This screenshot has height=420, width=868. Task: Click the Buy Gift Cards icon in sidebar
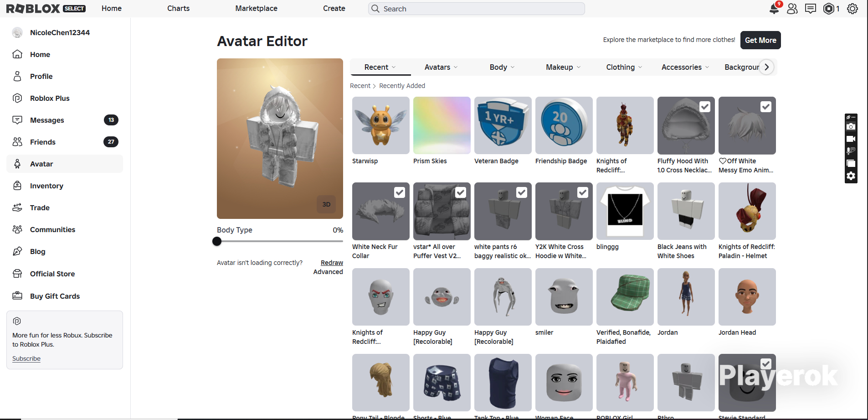point(17,296)
